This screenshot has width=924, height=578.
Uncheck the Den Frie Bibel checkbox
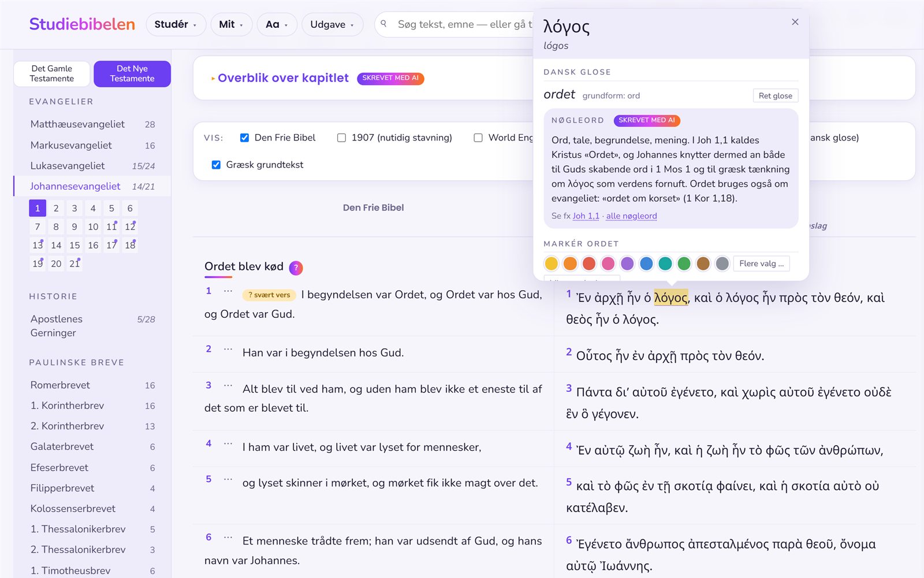[x=244, y=138]
